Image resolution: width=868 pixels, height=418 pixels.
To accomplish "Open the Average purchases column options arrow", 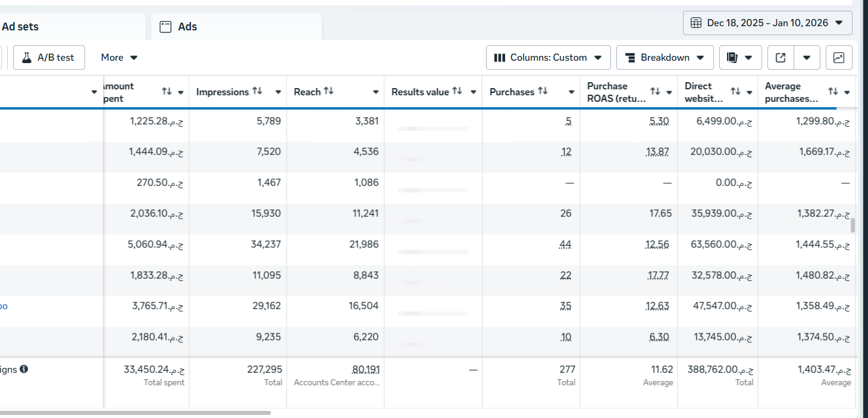I will (847, 92).
